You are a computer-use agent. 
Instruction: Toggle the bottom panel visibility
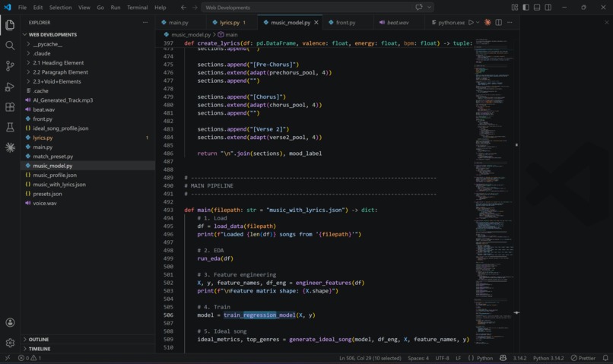click(537, 8)
